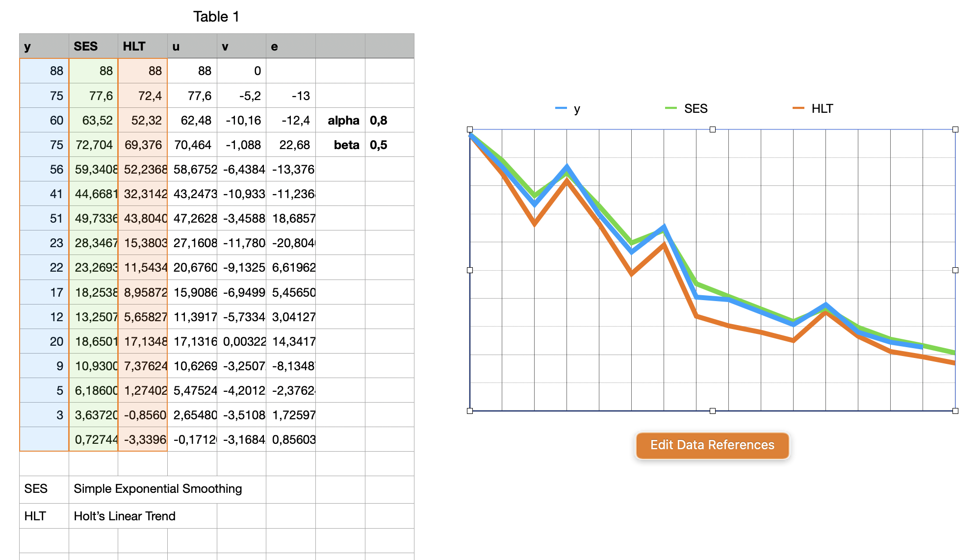This screenshot has width=978, height=560.
Task: Select the u column header
Action: coord(177,47)
